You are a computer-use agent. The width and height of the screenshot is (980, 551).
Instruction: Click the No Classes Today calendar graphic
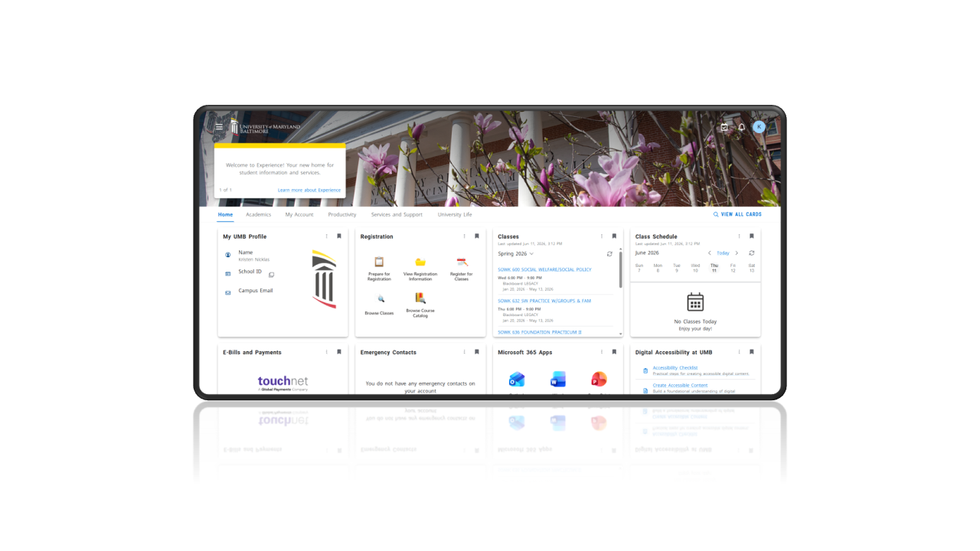(695, 302)
